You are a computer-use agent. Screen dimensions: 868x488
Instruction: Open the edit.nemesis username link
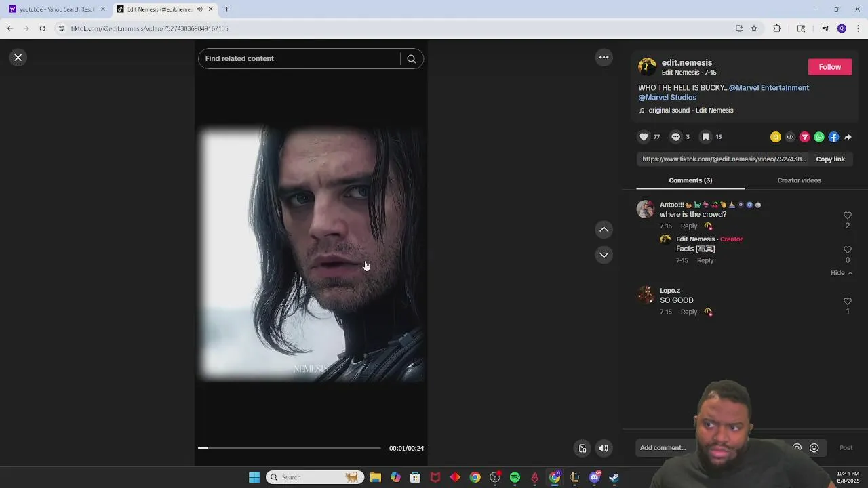coord(686,63)
